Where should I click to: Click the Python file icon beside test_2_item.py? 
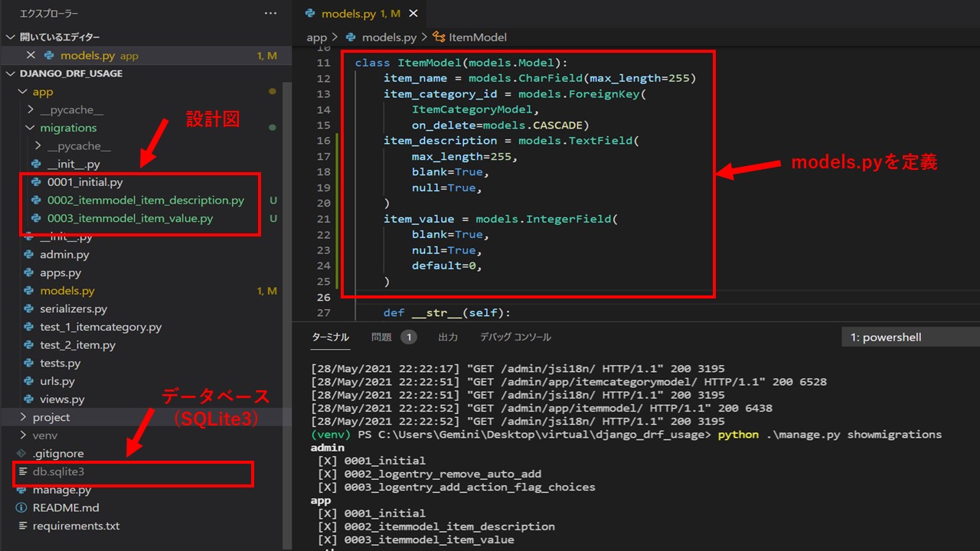pyautogui.click(x=29, y=345)
